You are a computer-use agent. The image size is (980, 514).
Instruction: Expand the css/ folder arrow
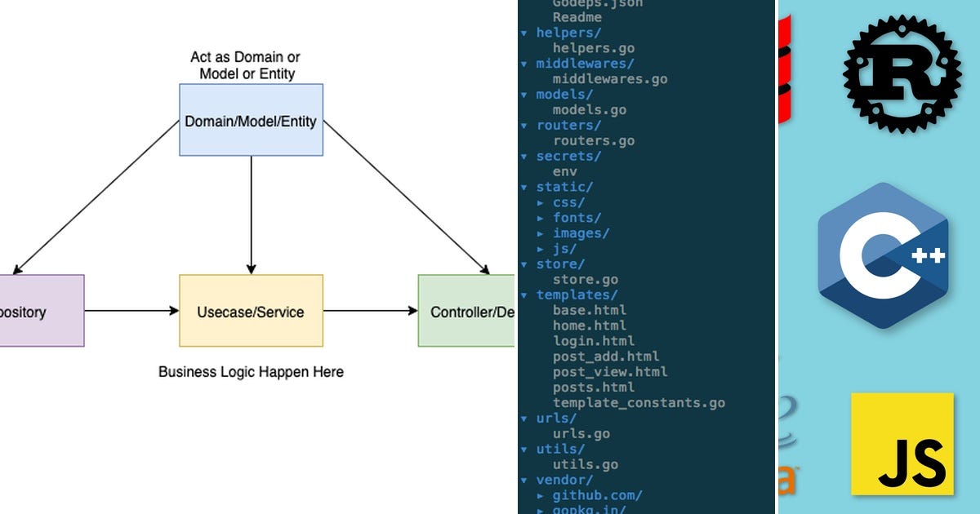click(x=541, y=202)
